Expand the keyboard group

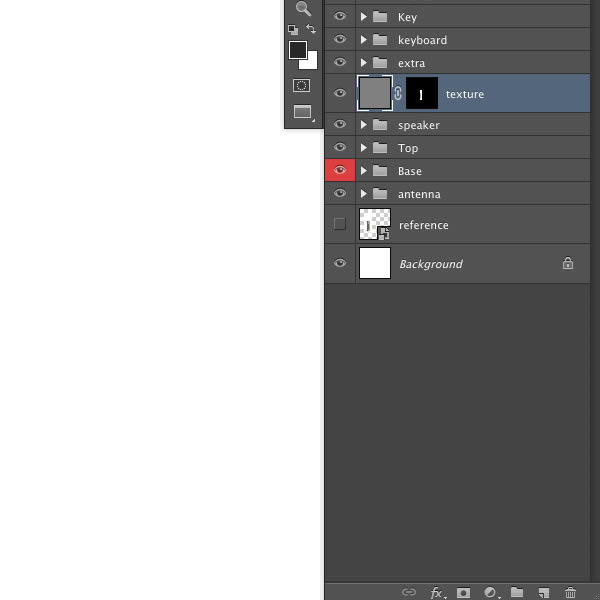tap(364, 40)
